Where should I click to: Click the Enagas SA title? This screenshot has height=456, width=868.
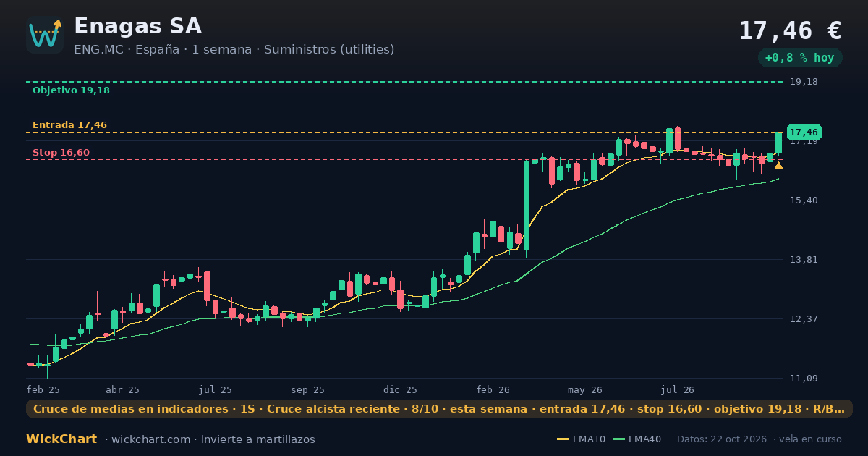point(137,26)
